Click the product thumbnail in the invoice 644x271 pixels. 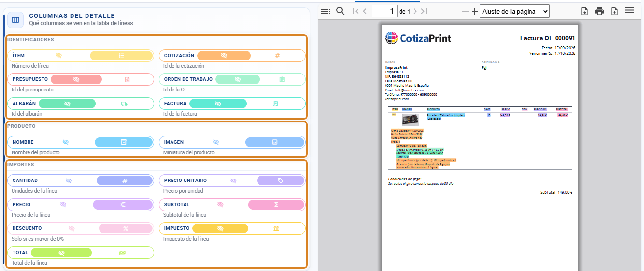point(410,120)
